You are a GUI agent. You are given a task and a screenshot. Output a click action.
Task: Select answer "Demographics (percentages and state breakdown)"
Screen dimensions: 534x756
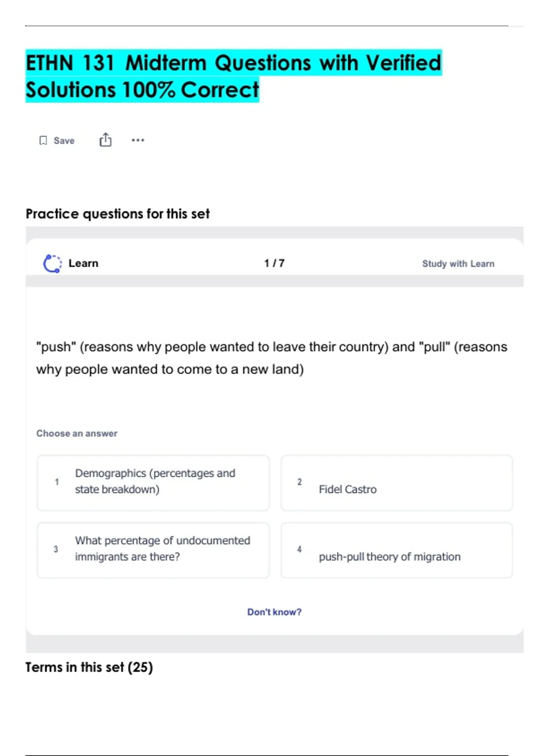(x=155, y=482)
